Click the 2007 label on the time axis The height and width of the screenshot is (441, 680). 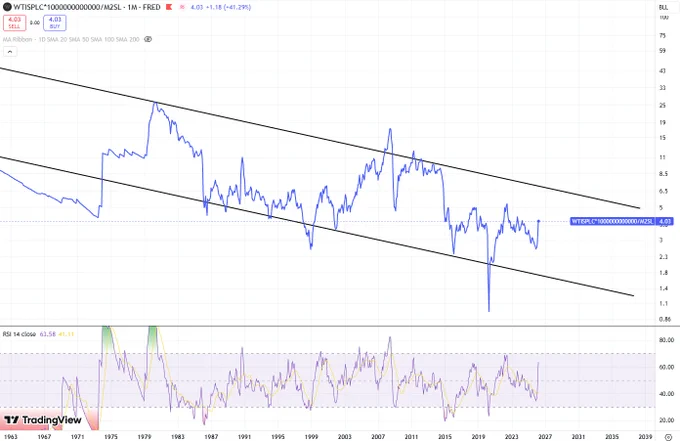[x=378, y=436]
